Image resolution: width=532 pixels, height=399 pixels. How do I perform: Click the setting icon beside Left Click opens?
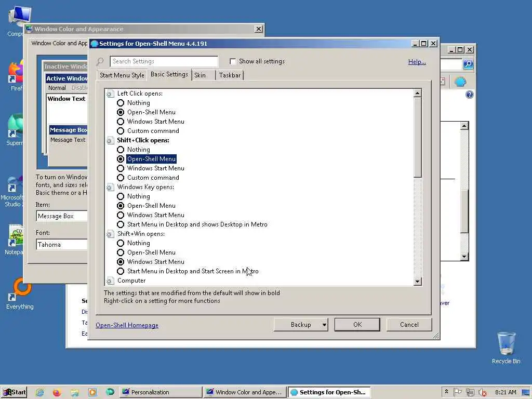110,94
